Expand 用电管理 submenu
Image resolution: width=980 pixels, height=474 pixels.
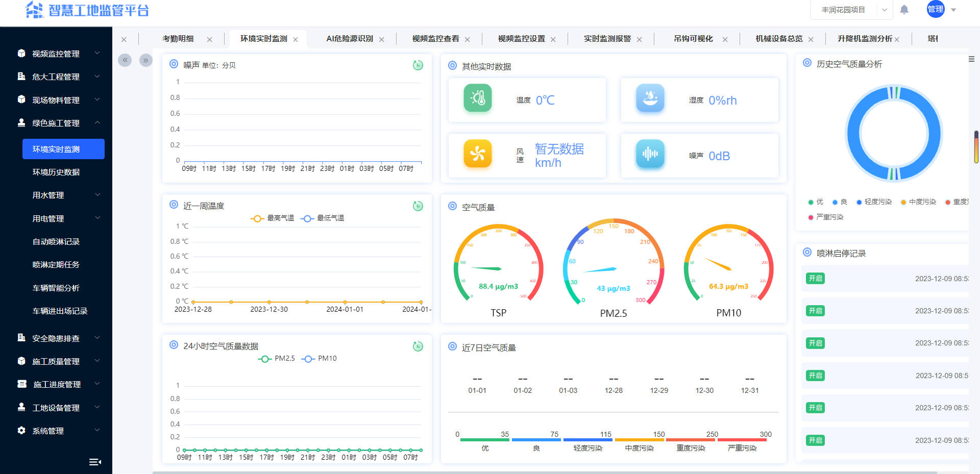(97, 218)
